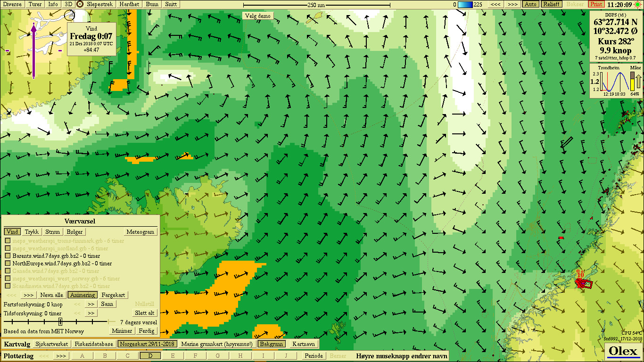
Task: Click the Slett alt button
Action: [144, 313]
